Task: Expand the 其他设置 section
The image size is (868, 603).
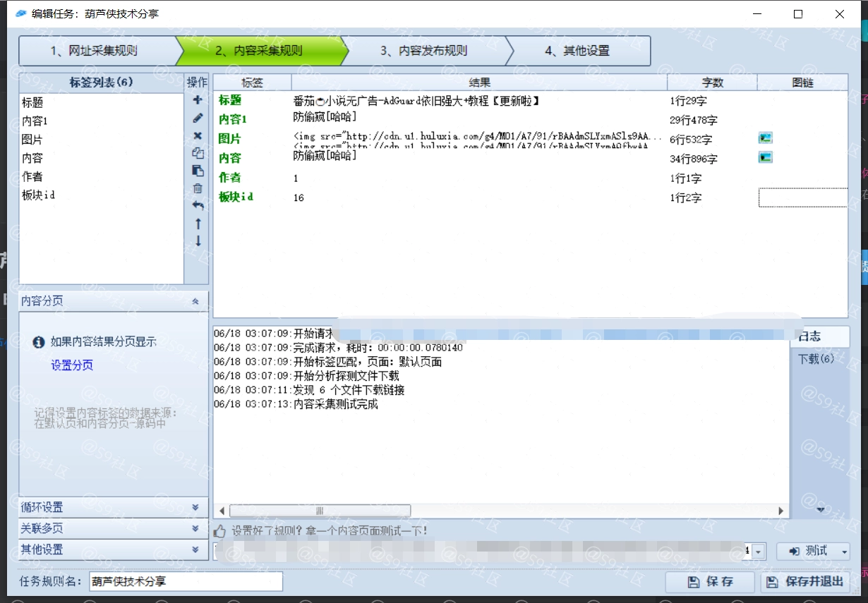Action: pyautogui.click(x=195, y=549)
